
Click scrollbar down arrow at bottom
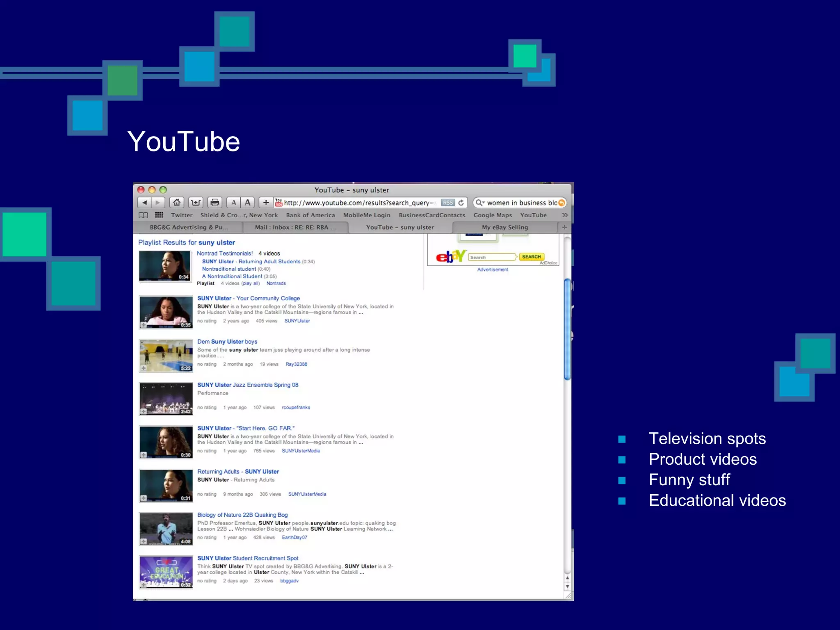(x=568, y=587)
